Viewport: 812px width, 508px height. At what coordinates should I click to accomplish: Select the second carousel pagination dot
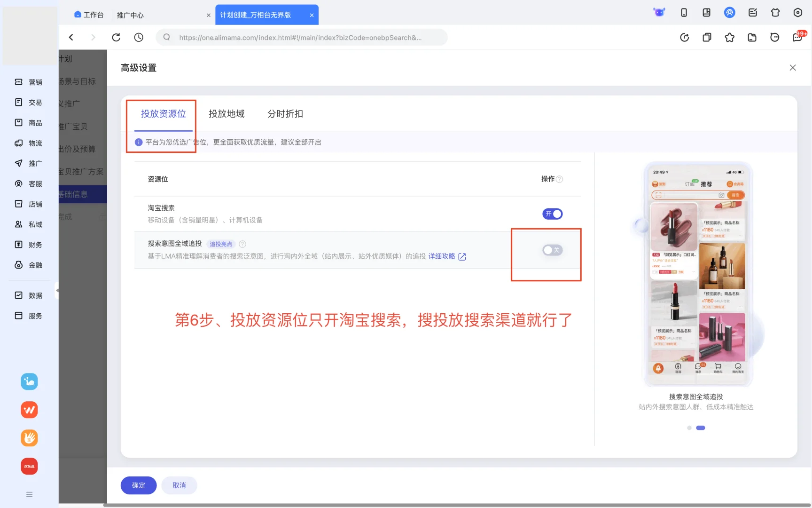coord(700,428)
